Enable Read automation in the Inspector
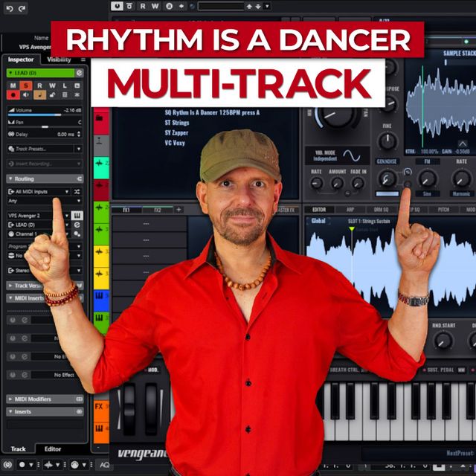Viewport: 476px width, 476px height. pos(39,86)
